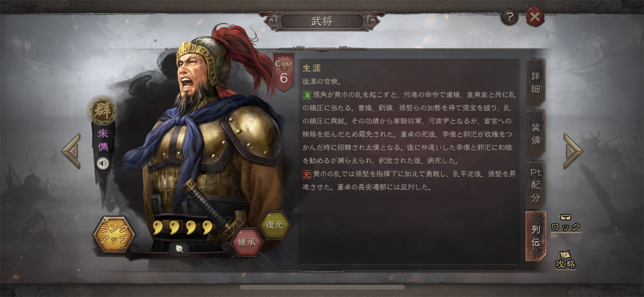The height and width of the screenshot is (297, 644).
Task: Open the Pt配分 tab
Action: [536, 185]
